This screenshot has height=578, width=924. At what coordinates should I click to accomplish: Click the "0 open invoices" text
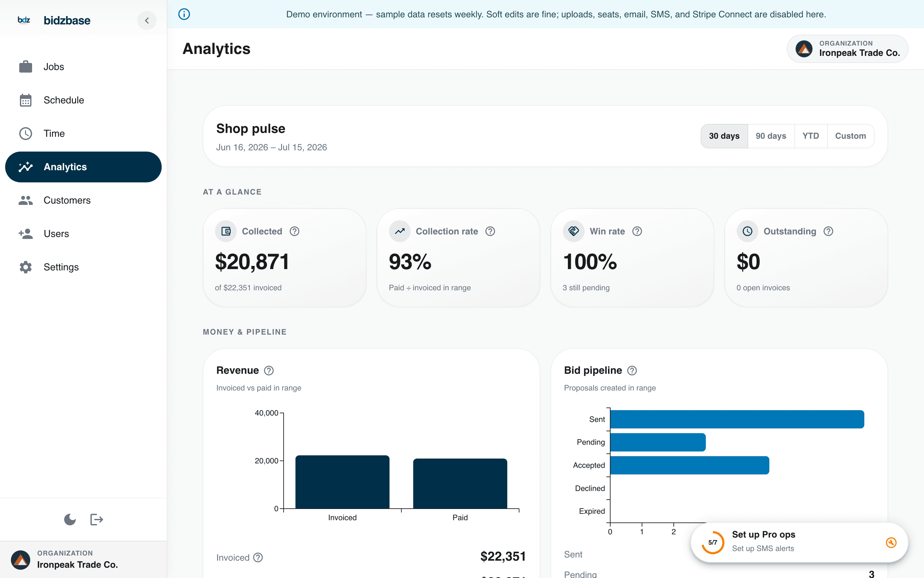click(763, 288)
